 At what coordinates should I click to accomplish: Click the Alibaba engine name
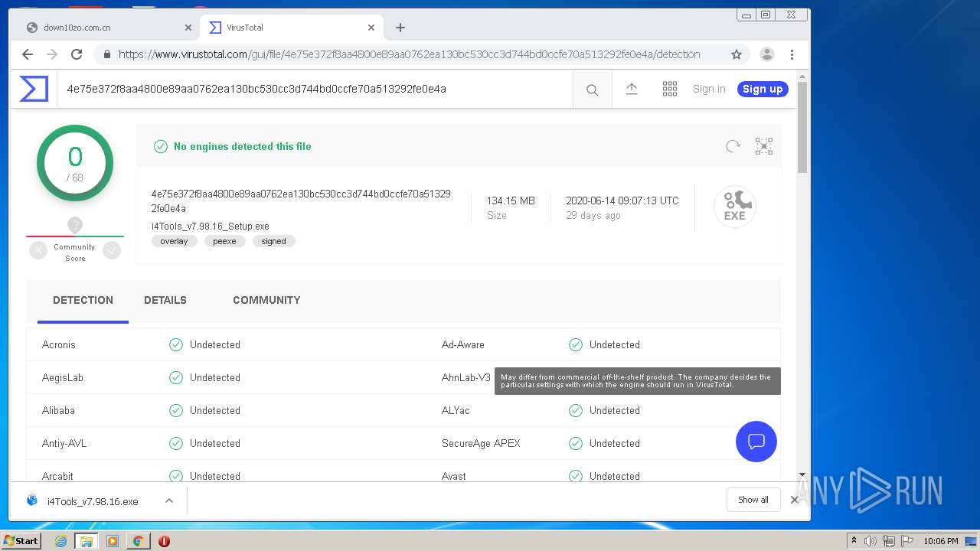pyautogui.click(x=58, y=410)
